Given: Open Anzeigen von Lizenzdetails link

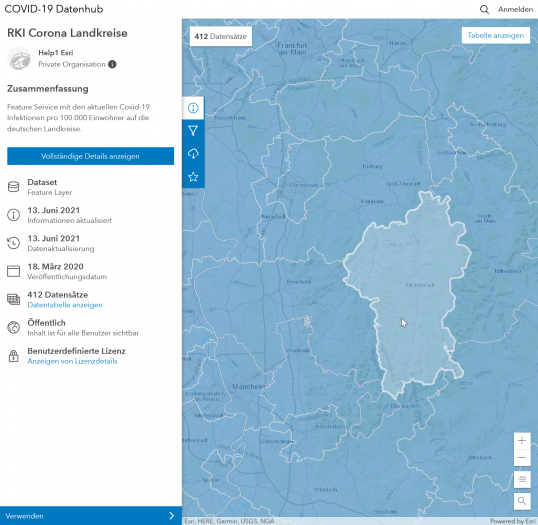Looking at the screenshot, I should click(72, 361).
